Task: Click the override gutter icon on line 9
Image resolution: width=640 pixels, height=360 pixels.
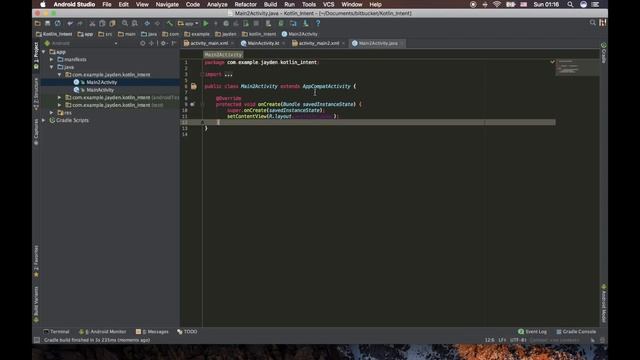Action: 192,104
